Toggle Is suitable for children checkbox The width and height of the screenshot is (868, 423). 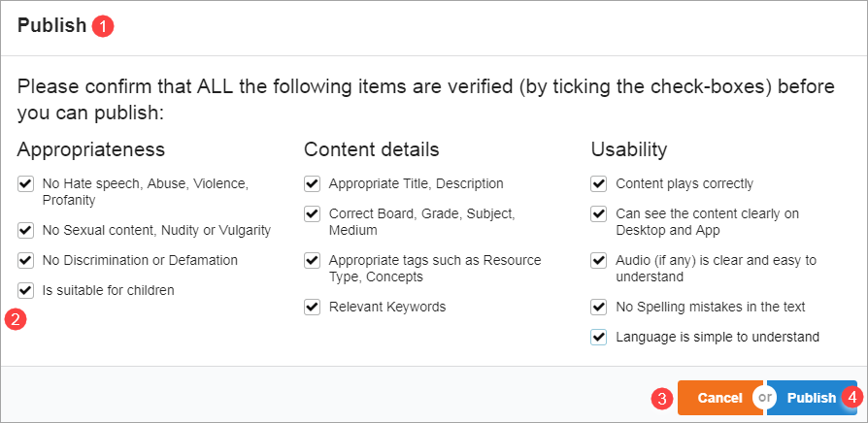pyautogui.click(x=25, y=289)
